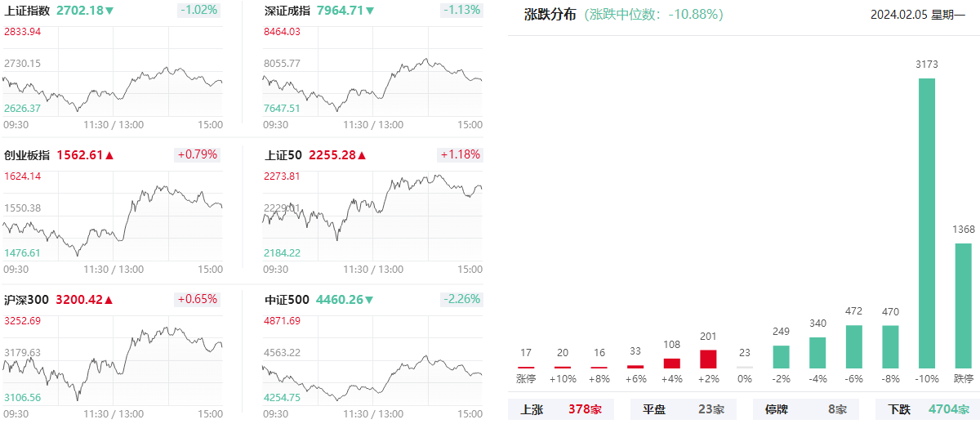Click the tallest -10% bar with 3173
The width and height of the screenshot is (980, 424).
(927, 222)
